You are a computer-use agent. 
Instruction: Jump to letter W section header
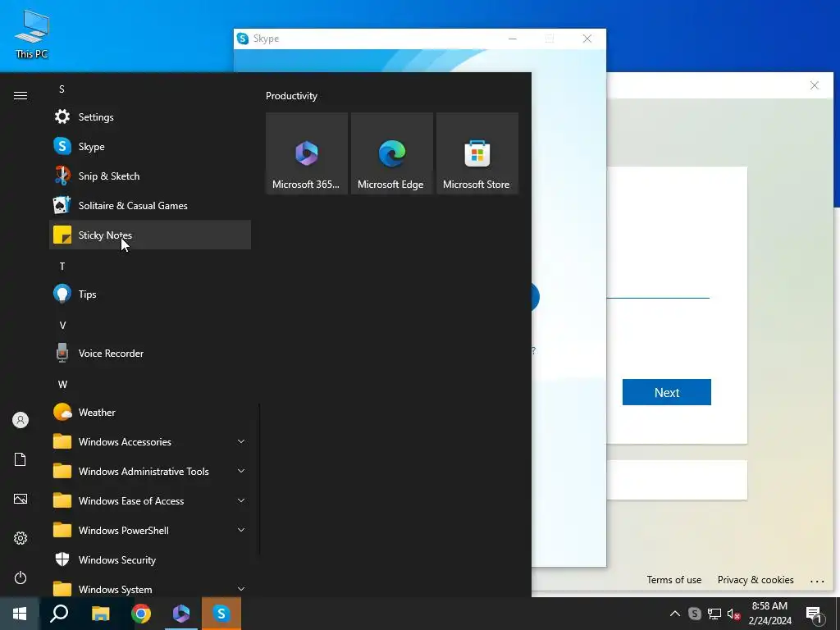[62, 384]
